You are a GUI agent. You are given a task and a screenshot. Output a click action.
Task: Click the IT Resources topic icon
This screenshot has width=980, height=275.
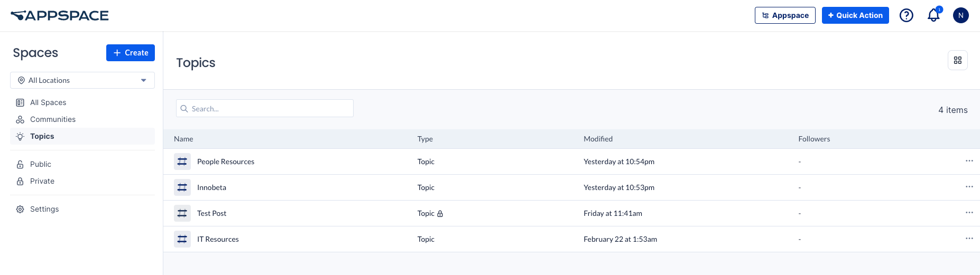pos(182,239)
